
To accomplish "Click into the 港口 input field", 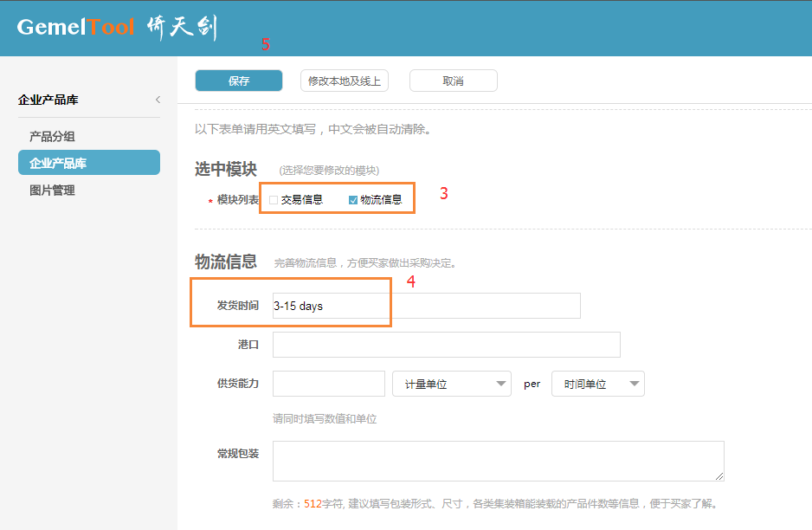I will [x=447, y=345].
